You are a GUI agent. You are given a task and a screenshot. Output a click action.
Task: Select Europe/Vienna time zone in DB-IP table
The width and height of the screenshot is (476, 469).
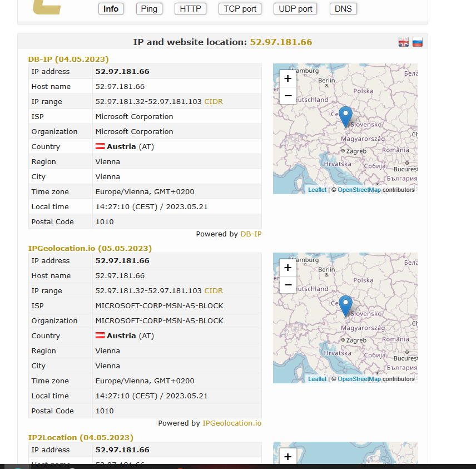[145, 192]
